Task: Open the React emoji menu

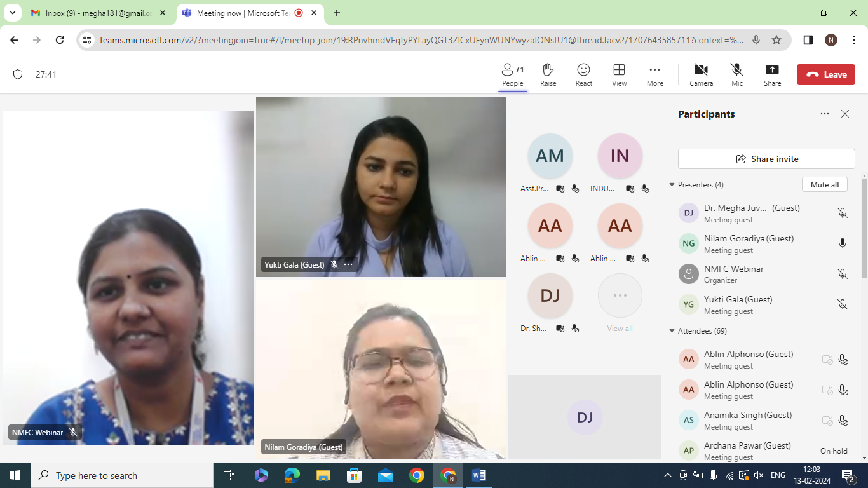Action: click(583, 74)
